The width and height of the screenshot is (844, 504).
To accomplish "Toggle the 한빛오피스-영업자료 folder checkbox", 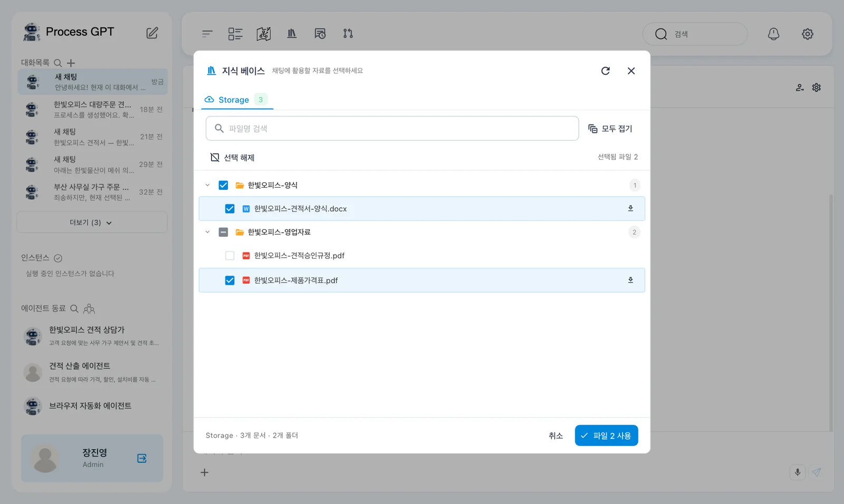I will (x=223, y=232).
